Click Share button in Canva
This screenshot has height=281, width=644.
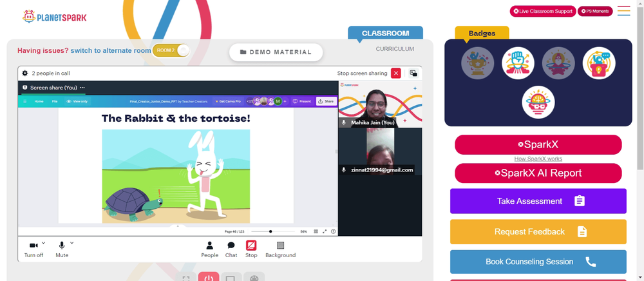coord(326,101)
